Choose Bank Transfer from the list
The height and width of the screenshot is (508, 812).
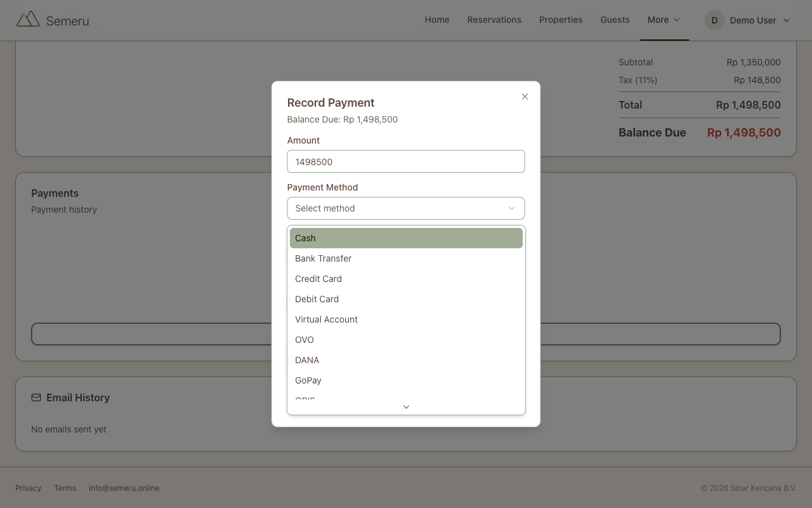coord(406,258)
